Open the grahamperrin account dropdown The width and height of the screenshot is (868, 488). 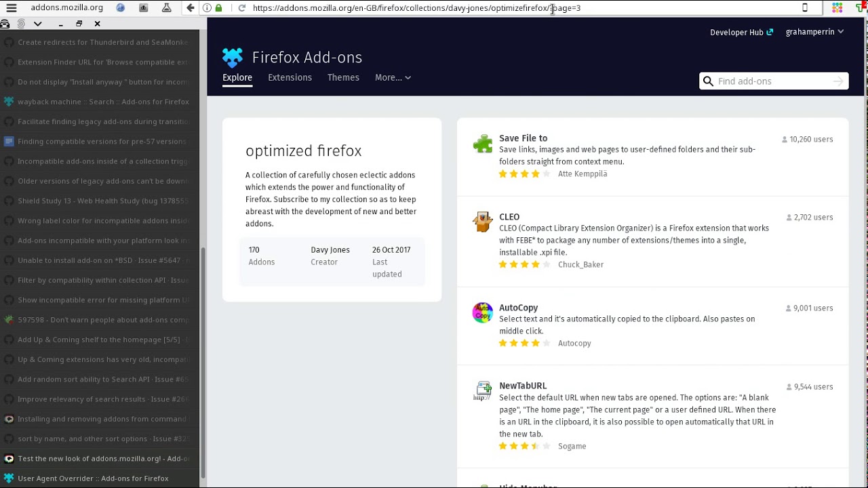click(814, 32)
